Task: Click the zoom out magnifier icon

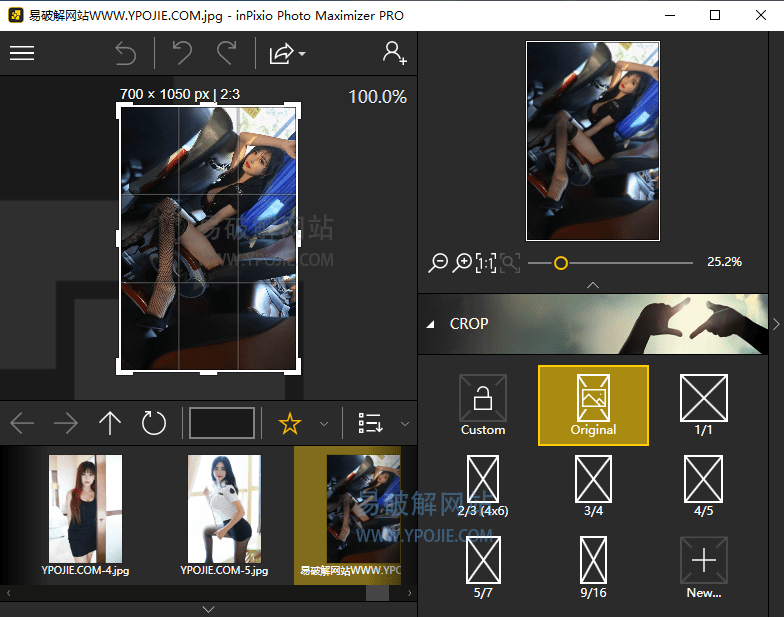Action: click(438, 263)
